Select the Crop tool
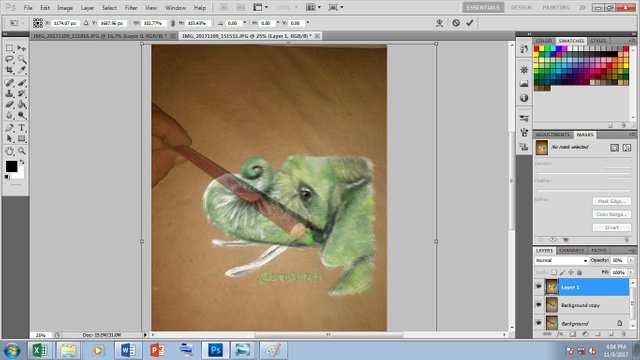 (x=9, y=70)
